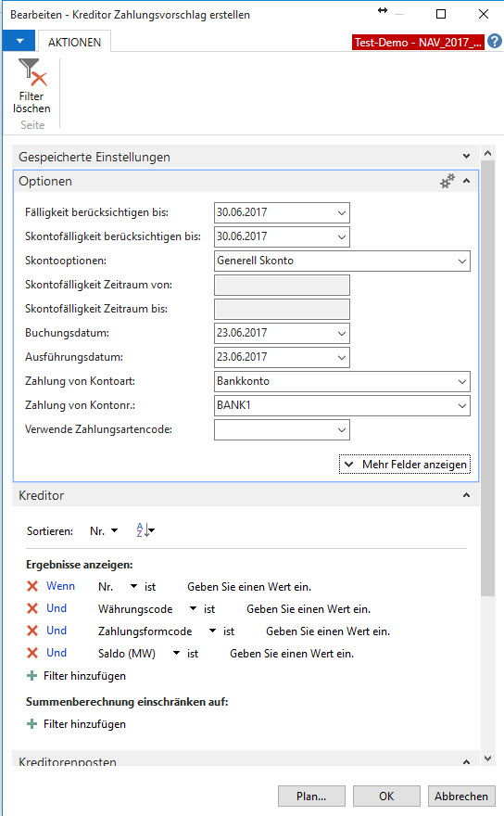Add filter under Ergebnisse anzeigen
This screenshot has height=816, width=504.
tap(77, 676)
